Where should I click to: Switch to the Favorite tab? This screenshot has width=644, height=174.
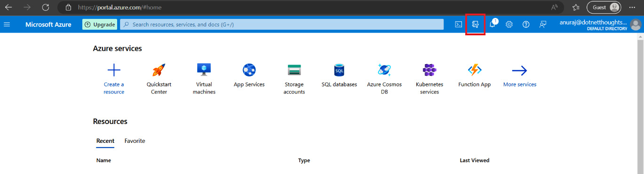point(135,141)
